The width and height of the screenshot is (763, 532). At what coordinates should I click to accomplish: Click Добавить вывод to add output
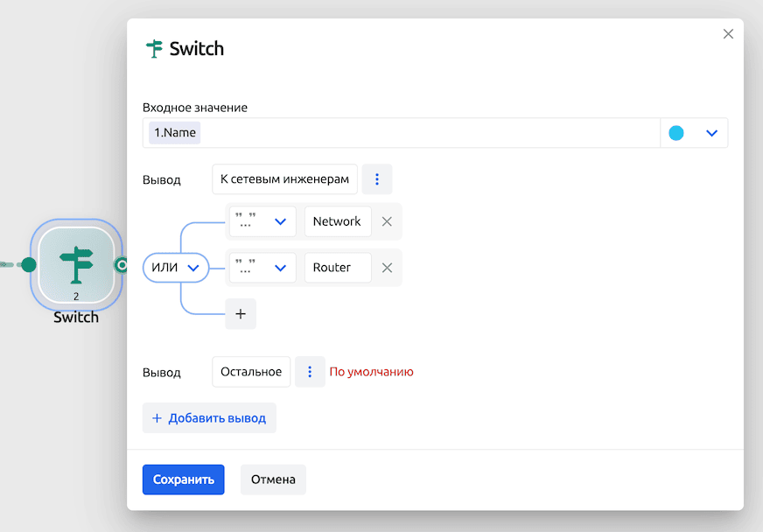(x=209, y=418)
